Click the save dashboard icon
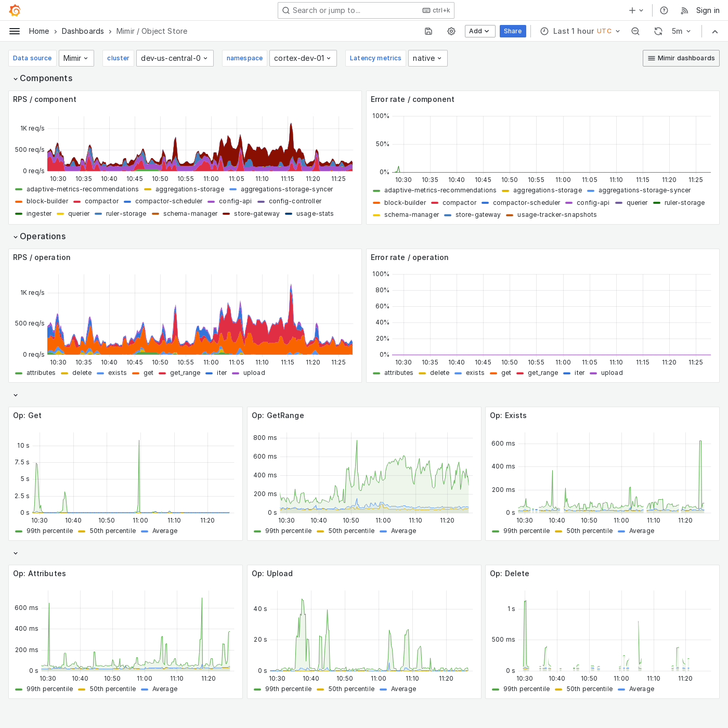Viewport: 728px width, 728px height. [428, 31]
